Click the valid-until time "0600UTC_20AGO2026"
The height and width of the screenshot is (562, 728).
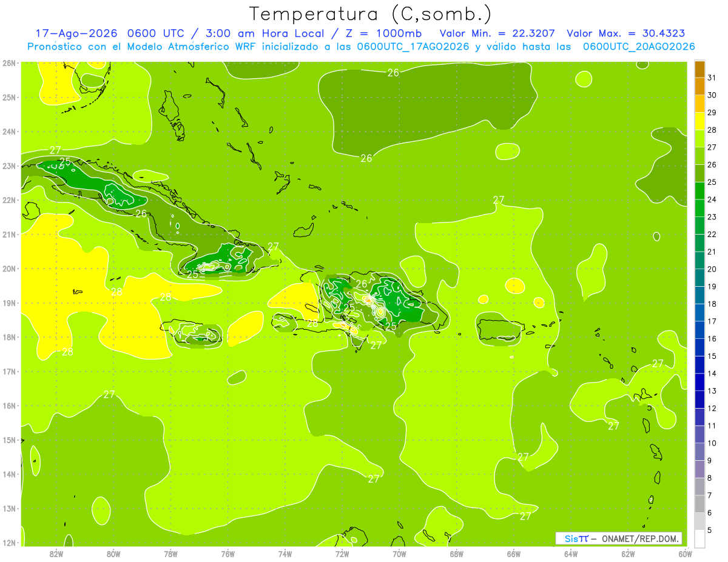[x=639, y=47]
